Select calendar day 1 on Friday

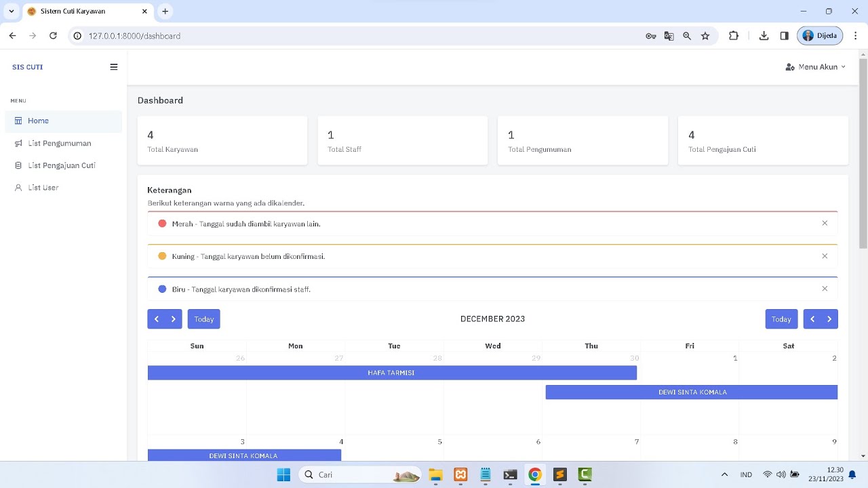click(735, 358)
